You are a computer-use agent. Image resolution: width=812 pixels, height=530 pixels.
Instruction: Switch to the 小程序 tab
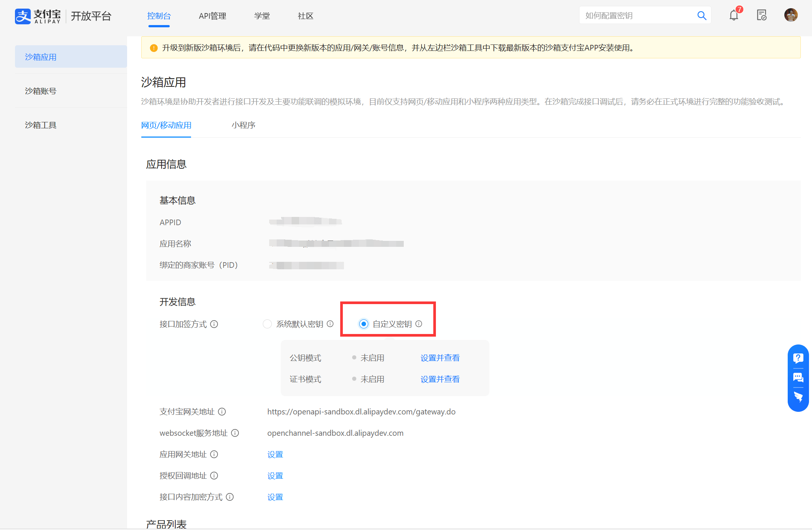pos(243,125)
